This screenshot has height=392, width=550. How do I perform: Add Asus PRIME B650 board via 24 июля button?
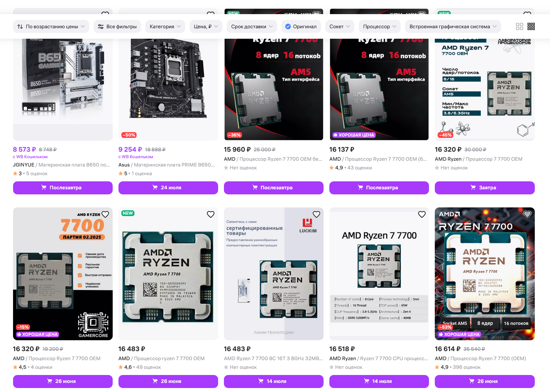point(168,187)
